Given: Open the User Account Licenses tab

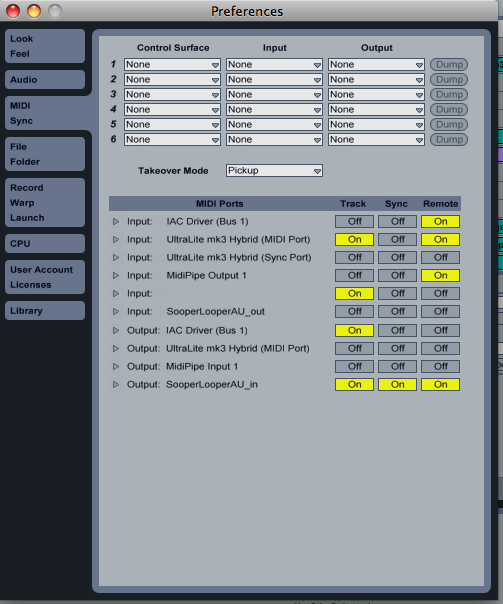Looking at the screenshot, I should (x=45, y=277).
